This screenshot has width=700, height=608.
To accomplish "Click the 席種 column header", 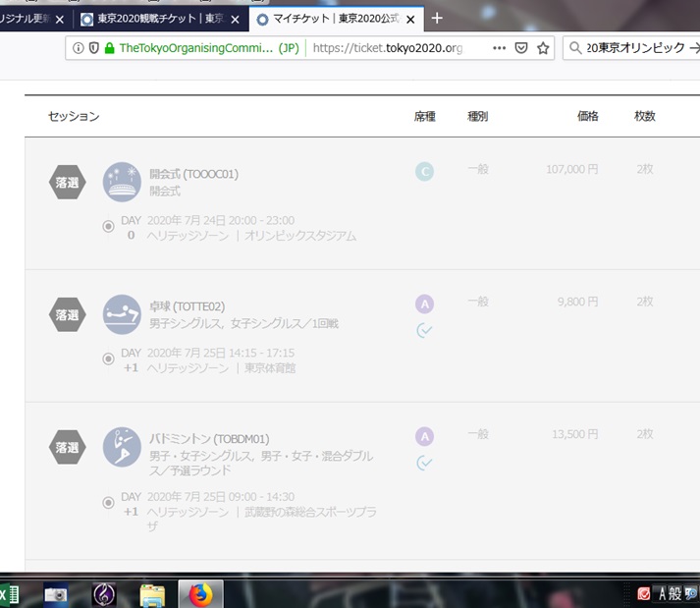I will 424,117.
